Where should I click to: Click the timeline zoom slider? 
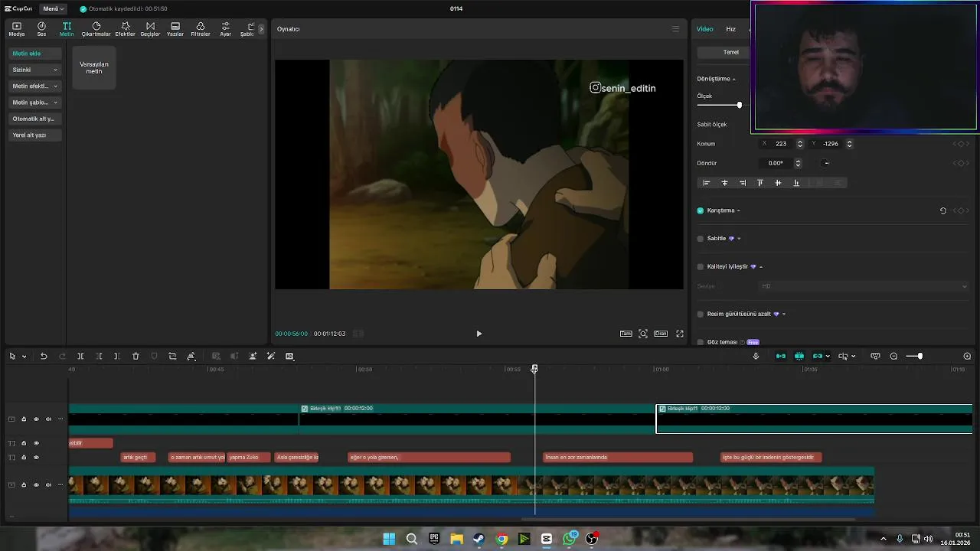coord(920,356)
